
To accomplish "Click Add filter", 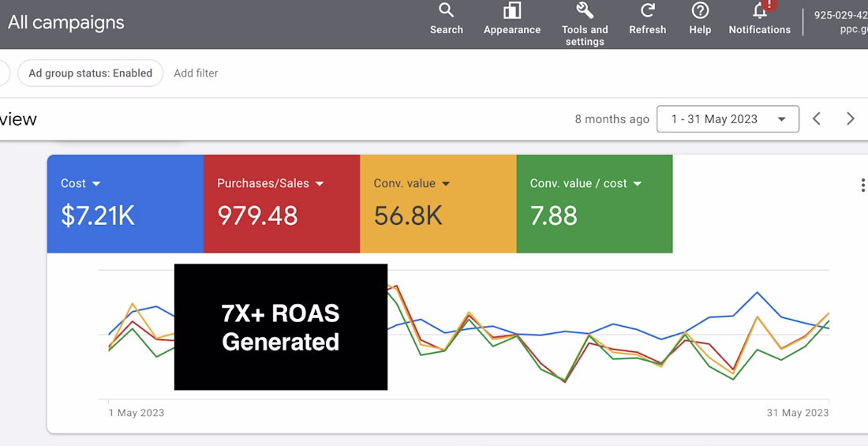I will [196, 73].
